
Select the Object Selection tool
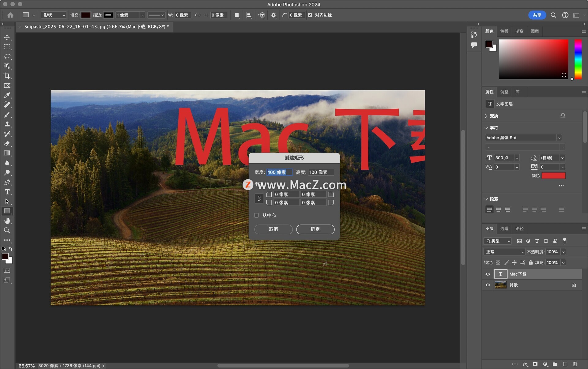tap(7, 66)
